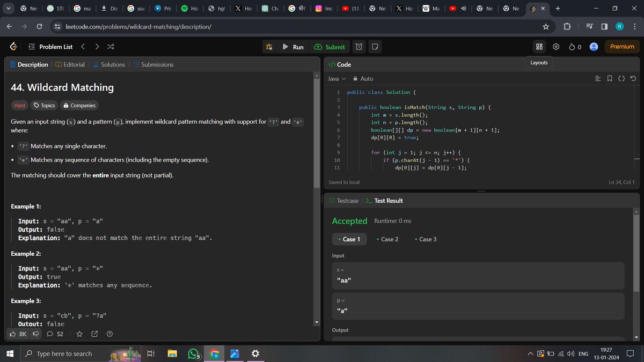Image resolution: width=644 pixels, height=362 pixels.
Task: Expand the Topics tag
Action: [44, 106]
